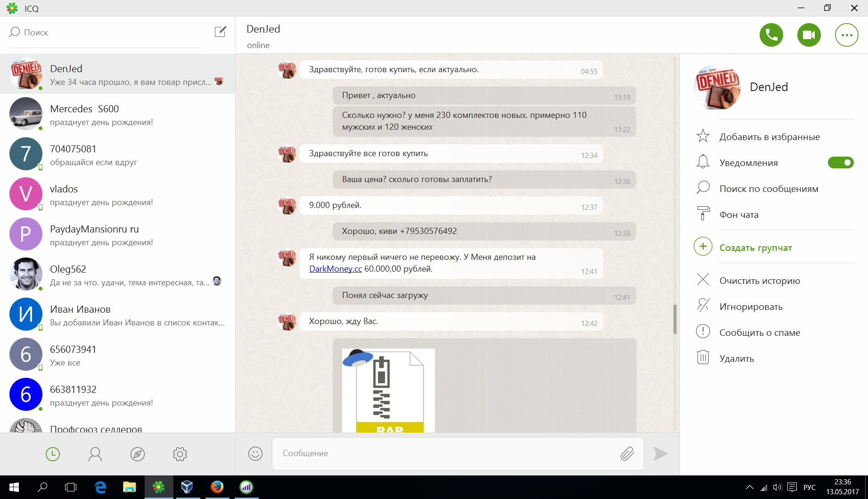Toggle the notifications switch
This screenshot has height=499, width=868.
(x=841, y=163)
